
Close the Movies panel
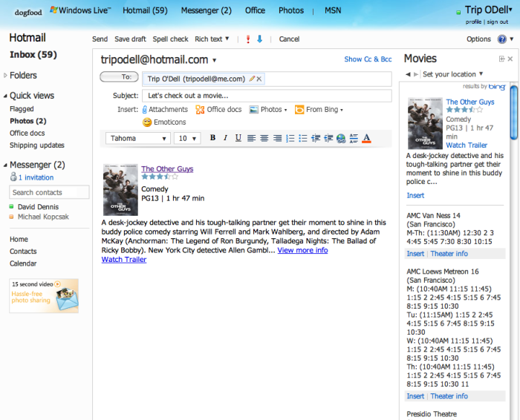point(510,59)
